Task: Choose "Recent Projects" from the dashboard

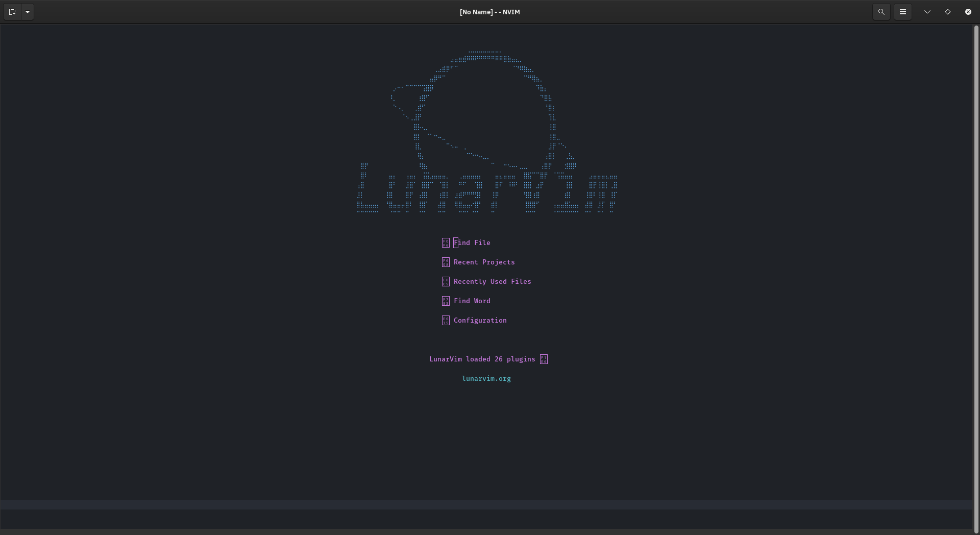Action: (x=484, y=262)
